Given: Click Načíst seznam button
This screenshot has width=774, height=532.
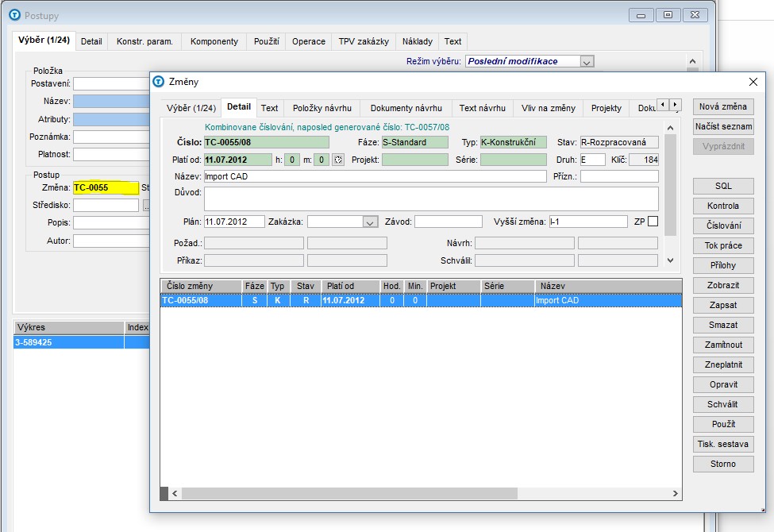Looking at the screenshot, I should [x=723, y=126].
